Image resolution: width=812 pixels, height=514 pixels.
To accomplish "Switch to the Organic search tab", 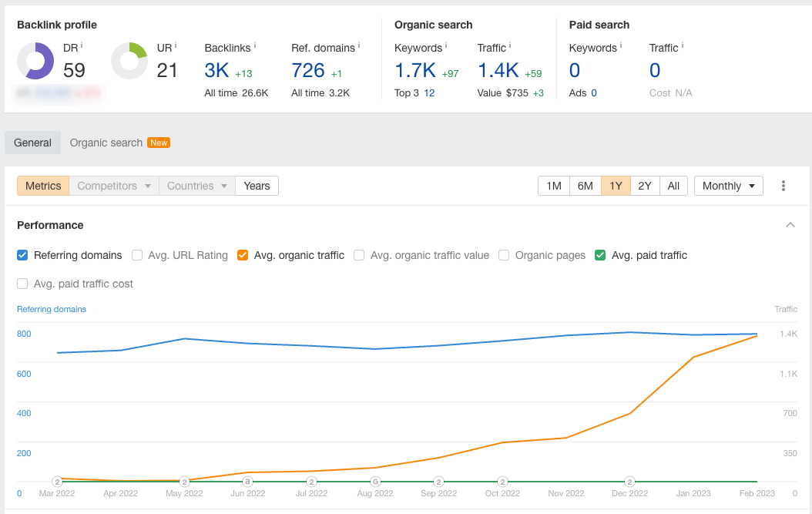I will point(106,143).
